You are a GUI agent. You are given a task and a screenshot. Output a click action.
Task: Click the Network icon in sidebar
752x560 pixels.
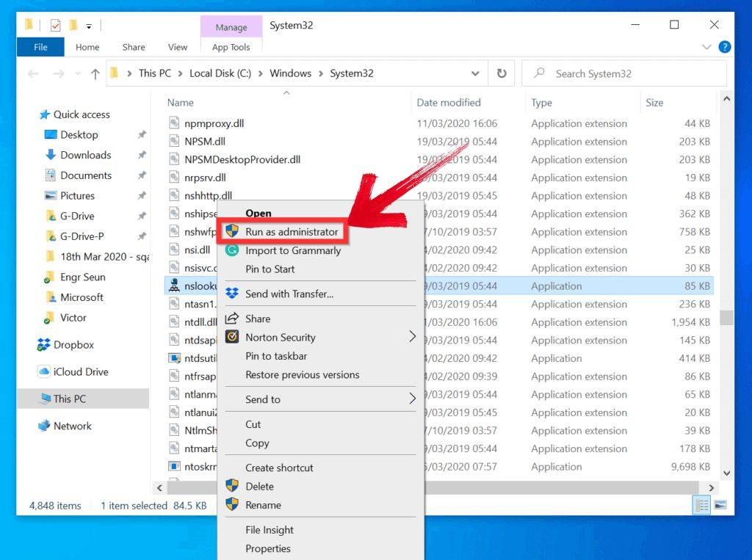pyautogui.click(x=44, y=426)
